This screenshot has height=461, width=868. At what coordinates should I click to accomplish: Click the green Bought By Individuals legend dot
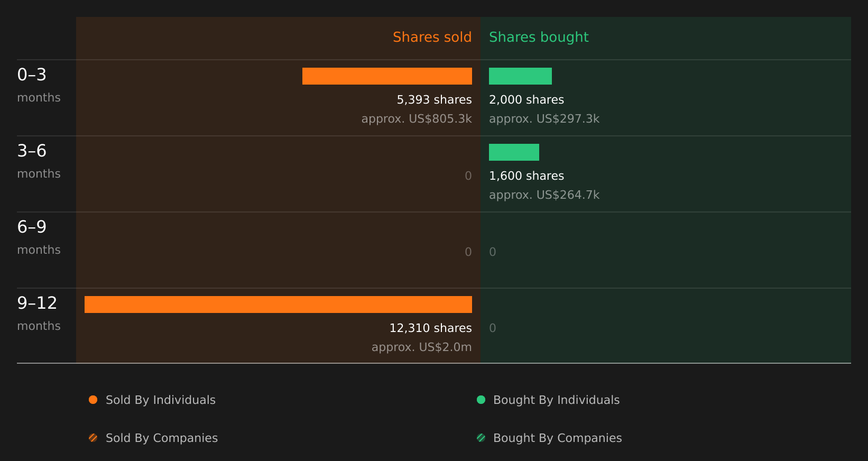tap(481, 400)
